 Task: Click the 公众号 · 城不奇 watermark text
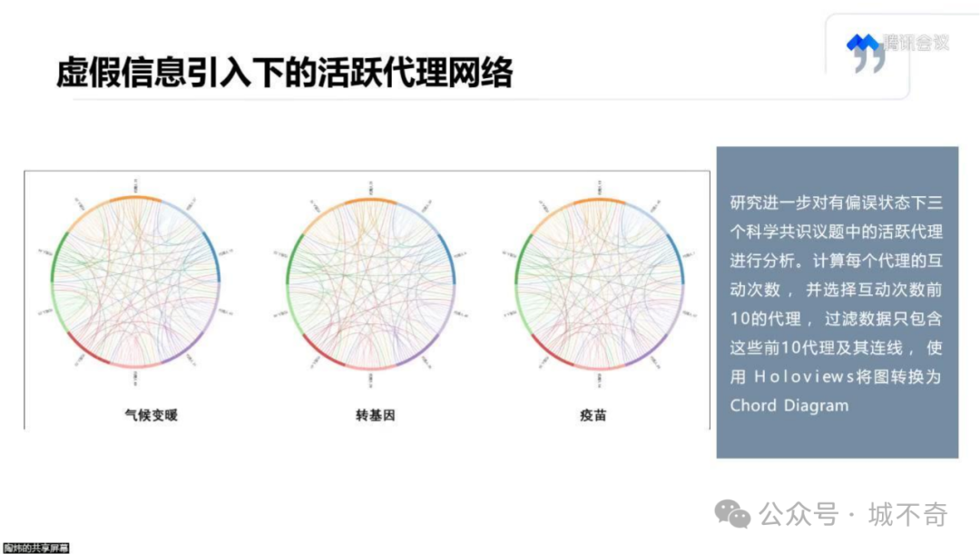pyautogui.click(x=853, y=515)
